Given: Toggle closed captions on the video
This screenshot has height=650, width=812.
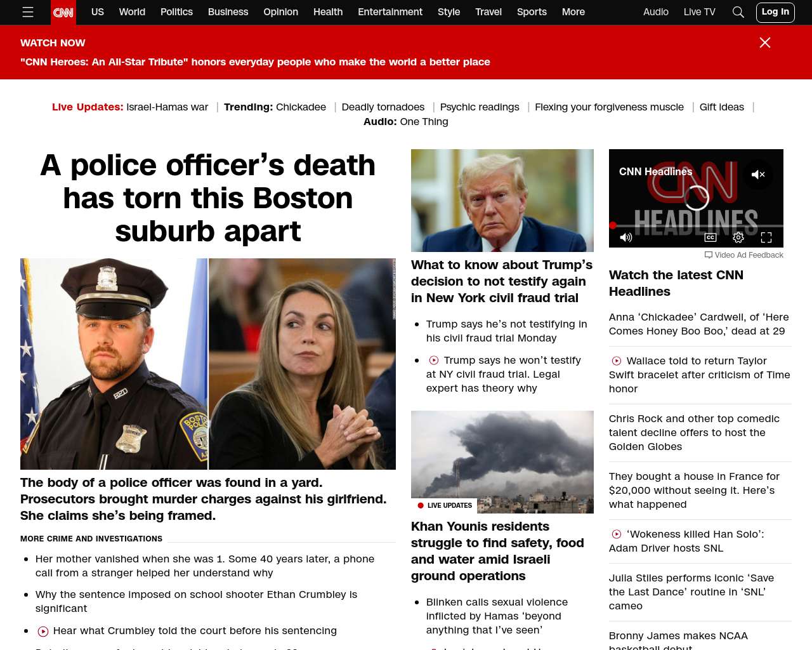Looking at the screenshot, I should [710, 237].
